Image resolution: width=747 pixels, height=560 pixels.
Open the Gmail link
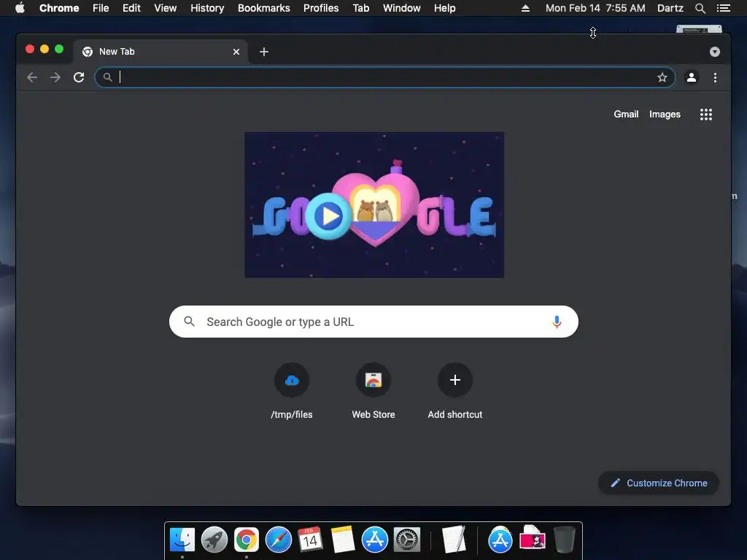point(626,114)
